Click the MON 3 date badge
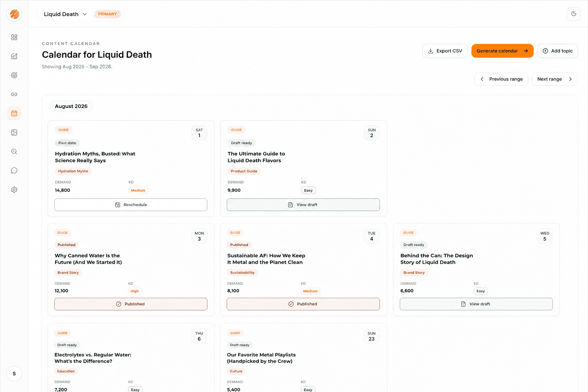The image size is (588, 392). [x=199, y=236]
